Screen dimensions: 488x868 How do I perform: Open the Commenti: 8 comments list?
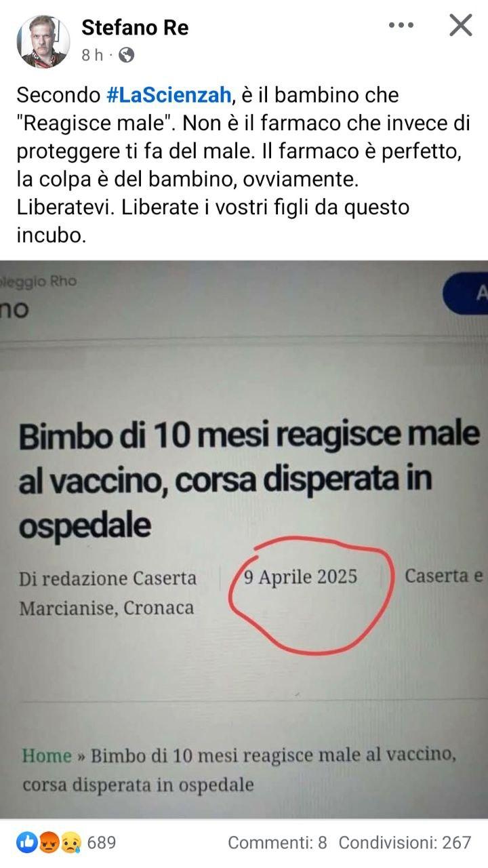(x=277, y=842)
